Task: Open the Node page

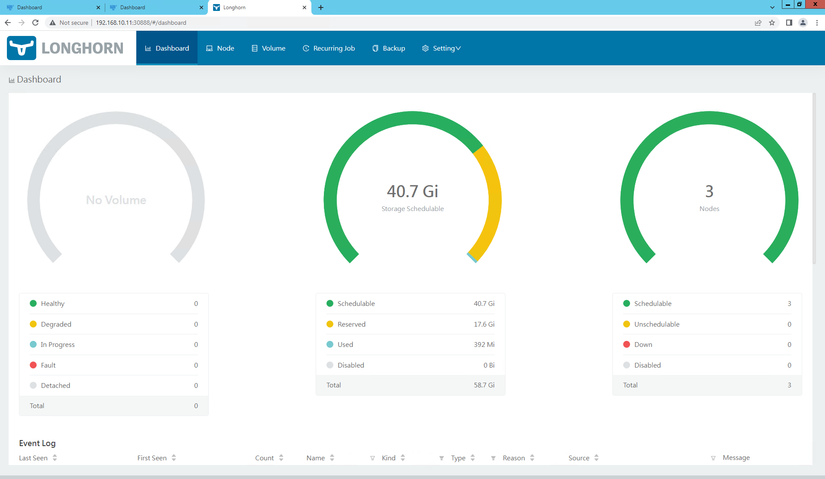Action: [220, 48]
